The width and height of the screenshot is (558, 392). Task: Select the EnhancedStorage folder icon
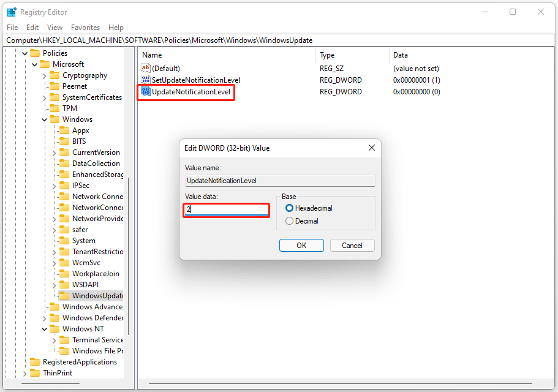pos(64,175)
